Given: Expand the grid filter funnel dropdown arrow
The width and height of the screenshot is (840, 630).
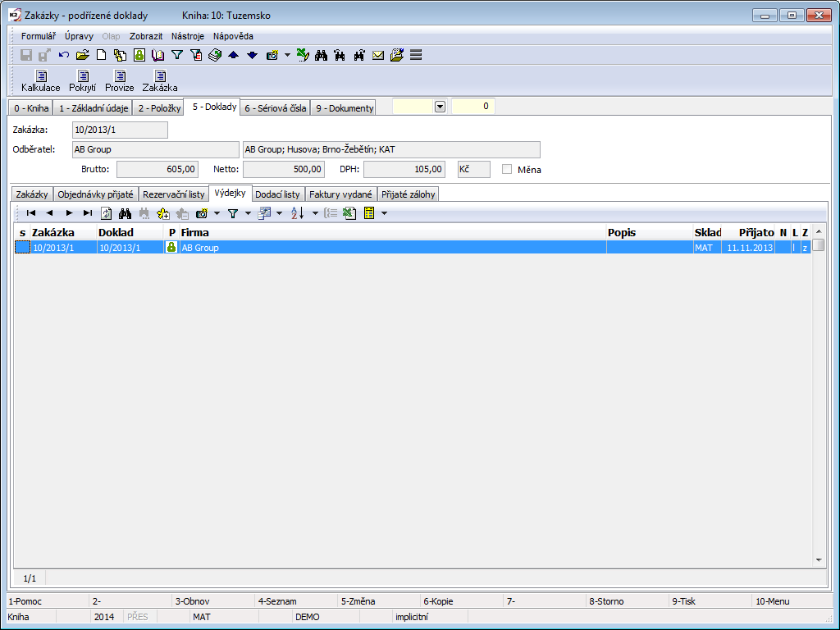Looking at the screenshot, I should point(248,213).
